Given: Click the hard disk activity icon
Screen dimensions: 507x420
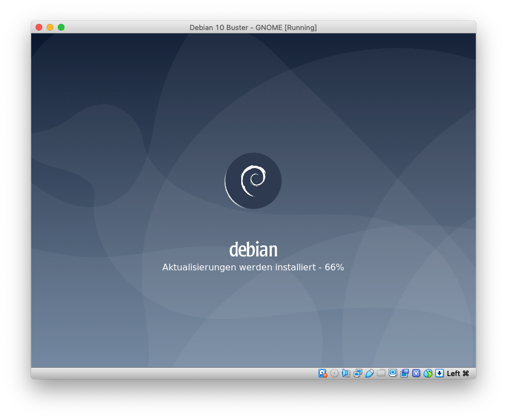Looking at the screenshot, I should click(x=322, y=373).
